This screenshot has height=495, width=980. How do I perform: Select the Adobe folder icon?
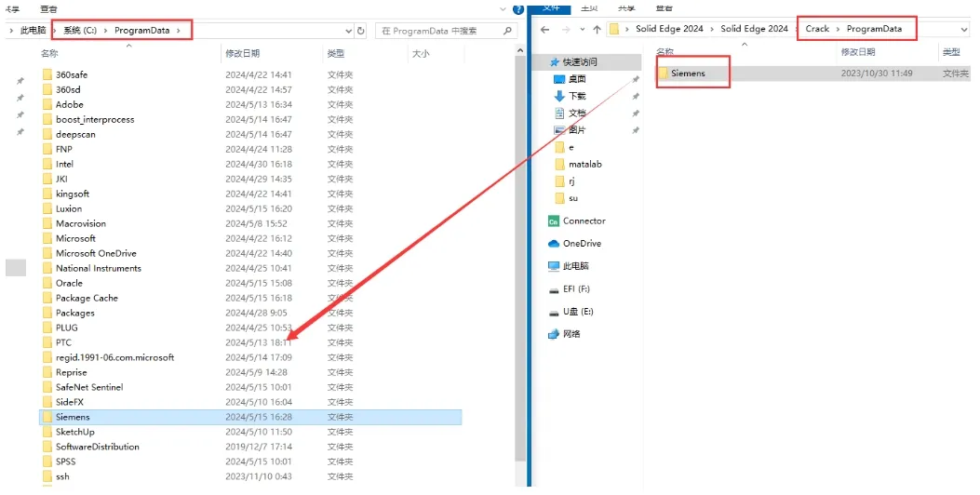pyautogui.click(x=47, y=104)
